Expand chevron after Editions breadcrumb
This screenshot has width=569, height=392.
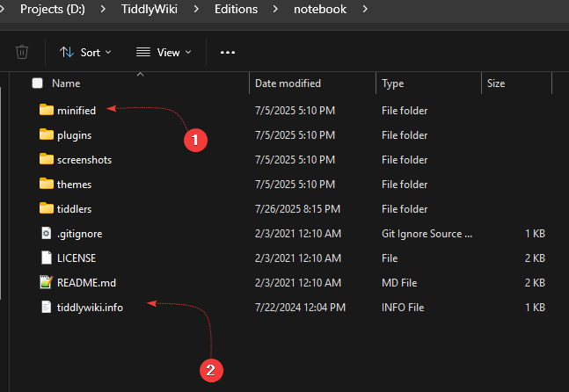pyautogui.click(x=275, y=9)
